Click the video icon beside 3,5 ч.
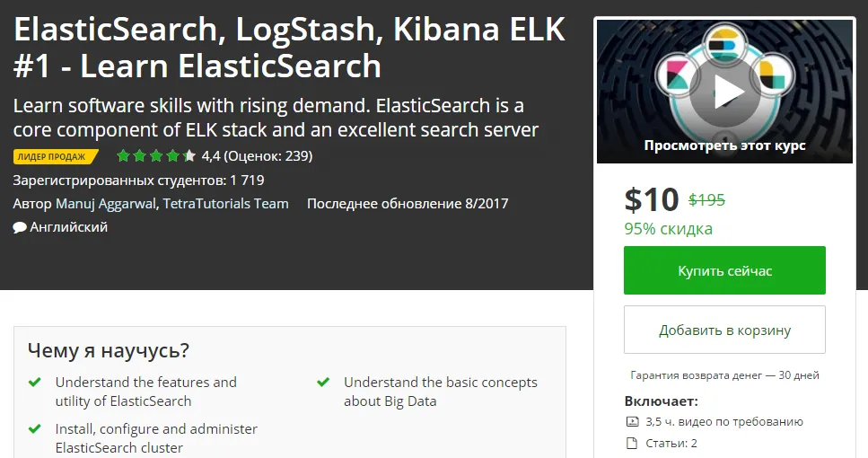The width and height of the screenshot is (868, 458). pos(630,421)
